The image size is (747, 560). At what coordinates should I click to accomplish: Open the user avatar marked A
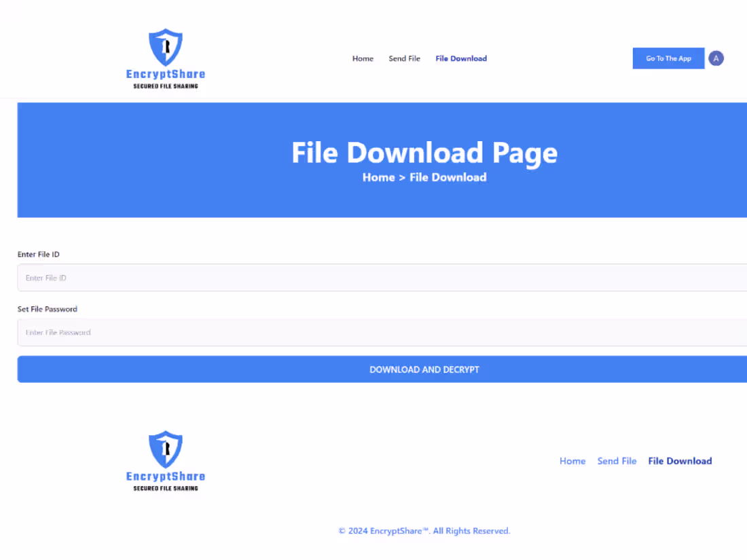pos(716,58)
